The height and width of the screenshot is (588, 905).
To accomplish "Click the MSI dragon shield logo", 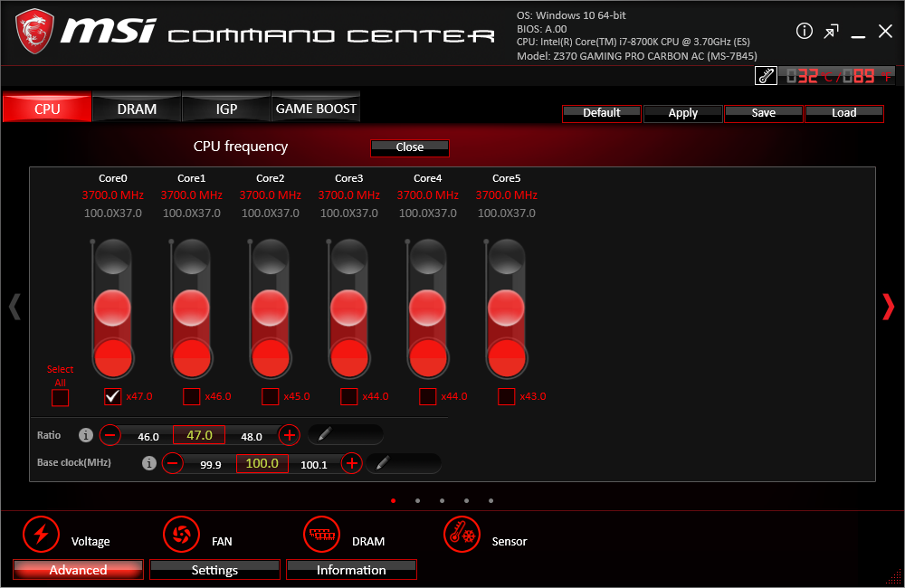I will pyautogui.click(x=34, y=32).
